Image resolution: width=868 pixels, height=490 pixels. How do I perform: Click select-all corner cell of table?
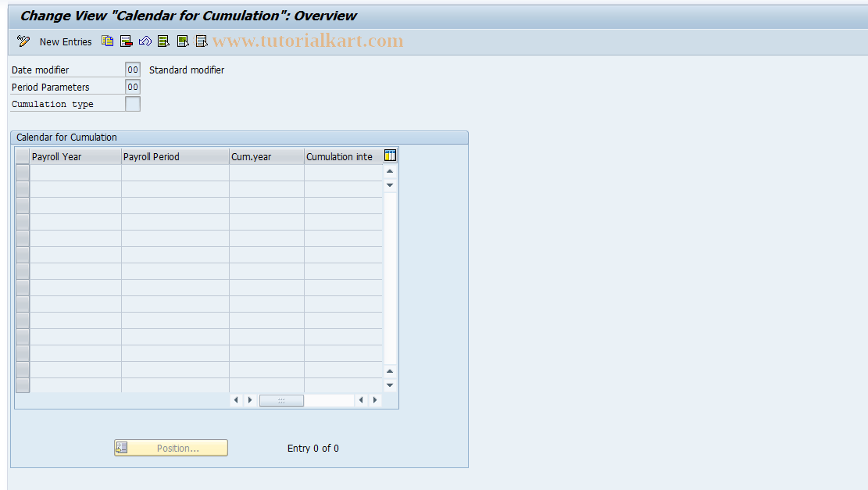click(23, 156)
